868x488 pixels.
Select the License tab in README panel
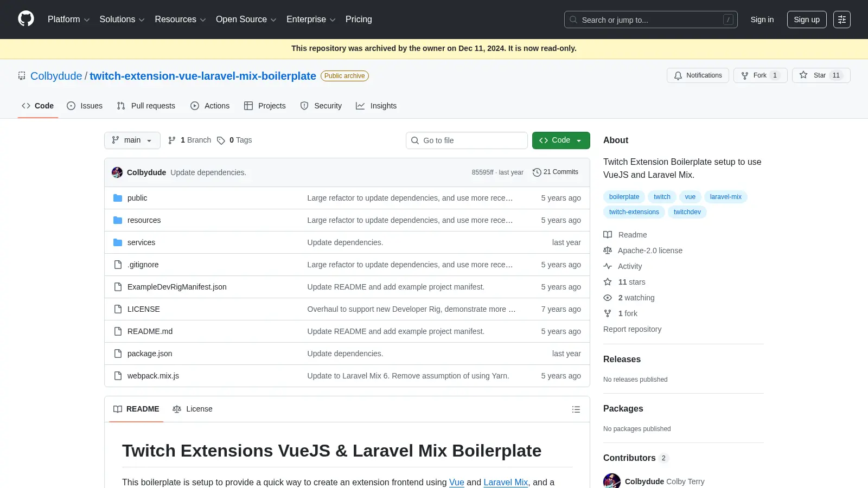click(x=193, y=409)
